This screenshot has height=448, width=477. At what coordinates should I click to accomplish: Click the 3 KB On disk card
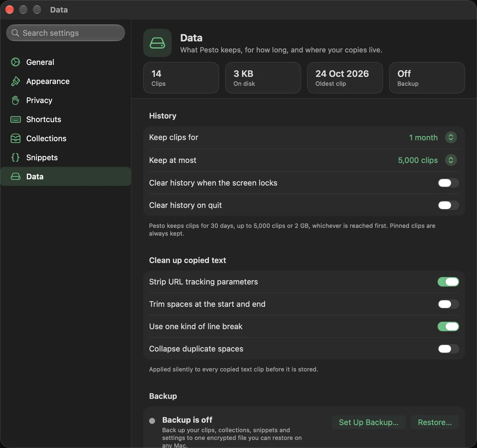point(263,78)
